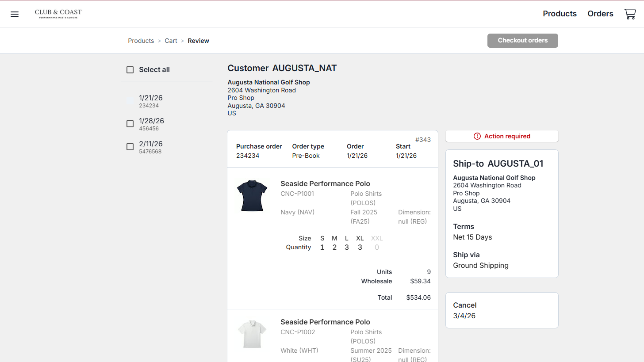644x362 pixels.
Task: Open Orders in top navigation
Action: pyautogui.click(x=600, y=14)
